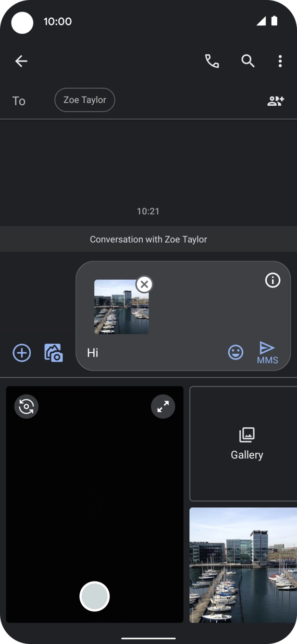Tap the camera shutter button
This screenshot has height=644, width=297.
click(95, 596)
